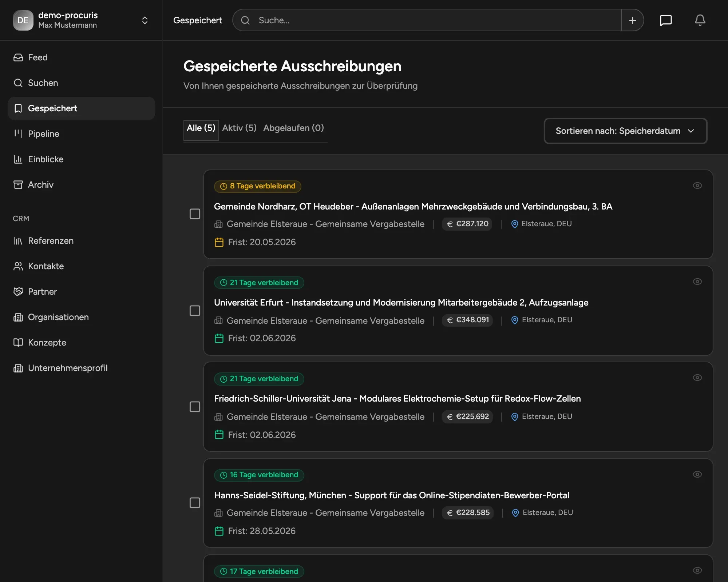Select the Friedrich-Schiller-Universität Jena tender checkbox
Image resolution: width=728 pixels, height=582 pixels.
(x=195, y=407)
